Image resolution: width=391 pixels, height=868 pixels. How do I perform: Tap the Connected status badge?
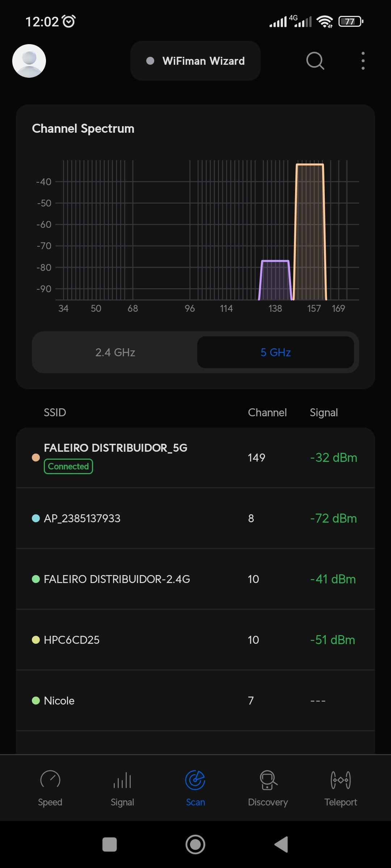click(x=68, y=467)
